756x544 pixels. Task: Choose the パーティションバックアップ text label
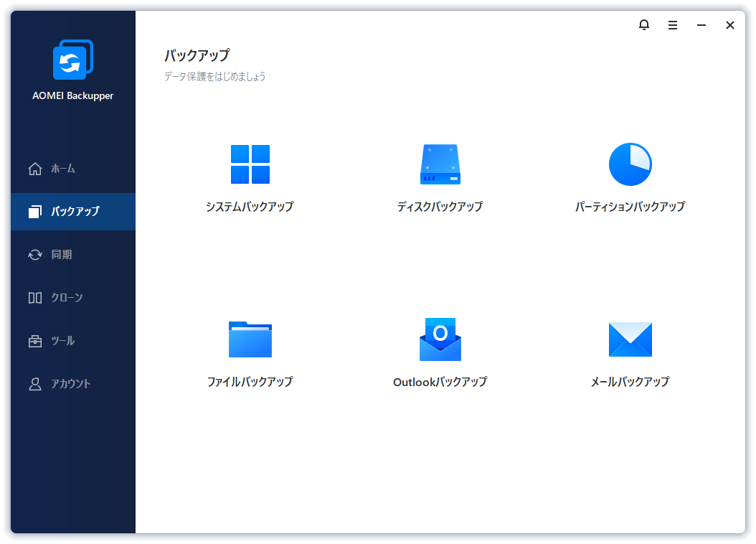[x=630, y=207]
